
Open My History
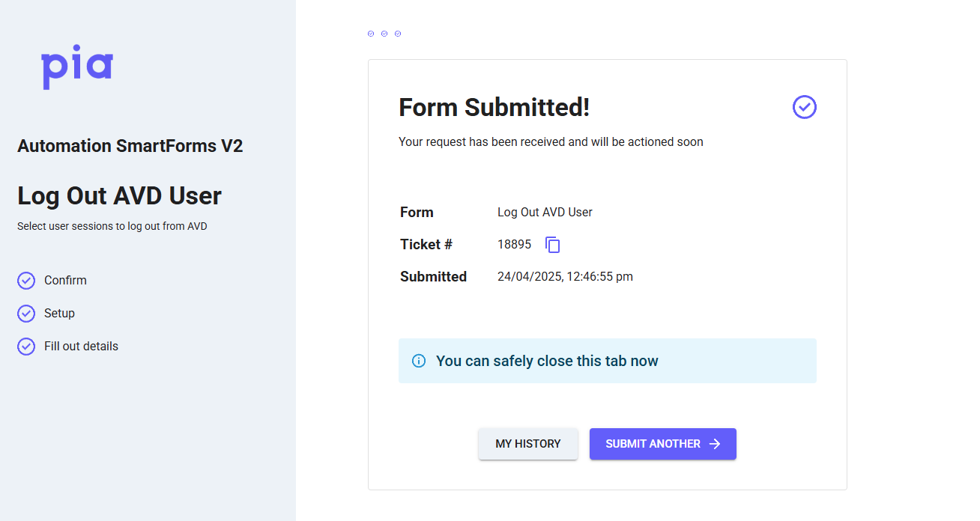pos(527,444)
